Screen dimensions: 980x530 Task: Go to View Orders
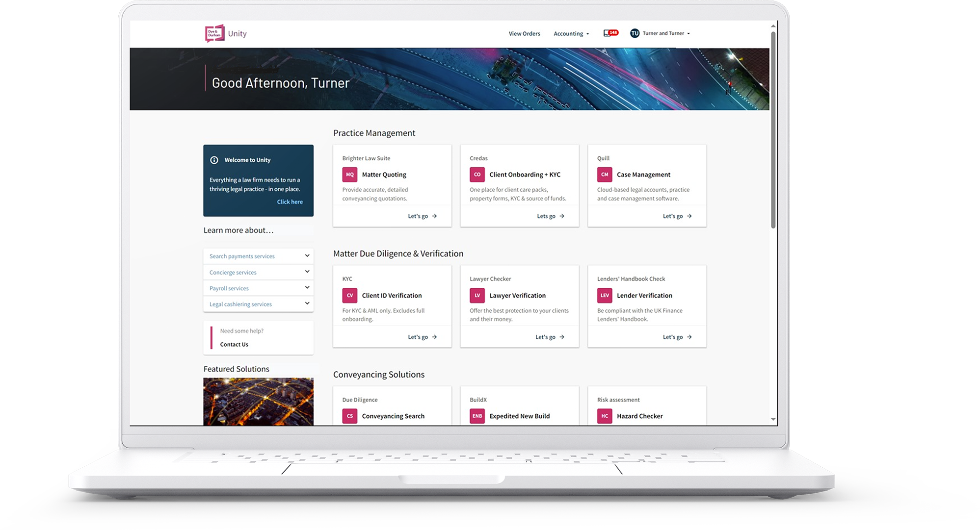(524, 34)
